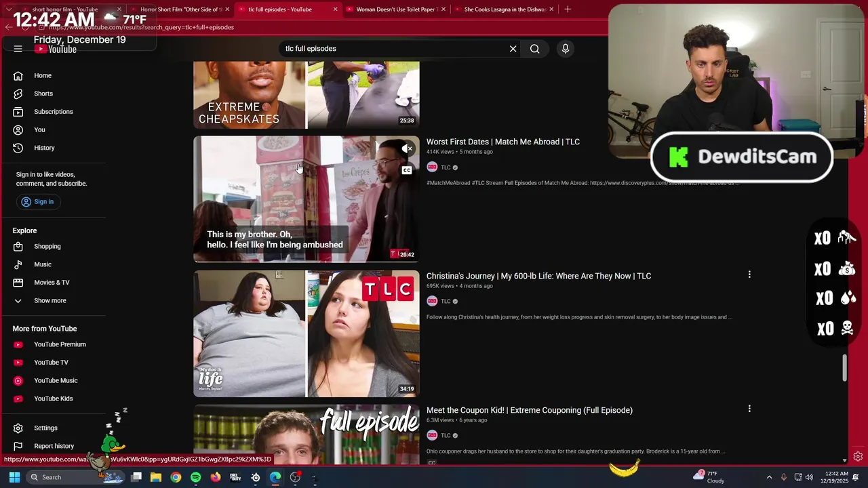Open the YouTube hamburger guide menu

pos(18,49)
